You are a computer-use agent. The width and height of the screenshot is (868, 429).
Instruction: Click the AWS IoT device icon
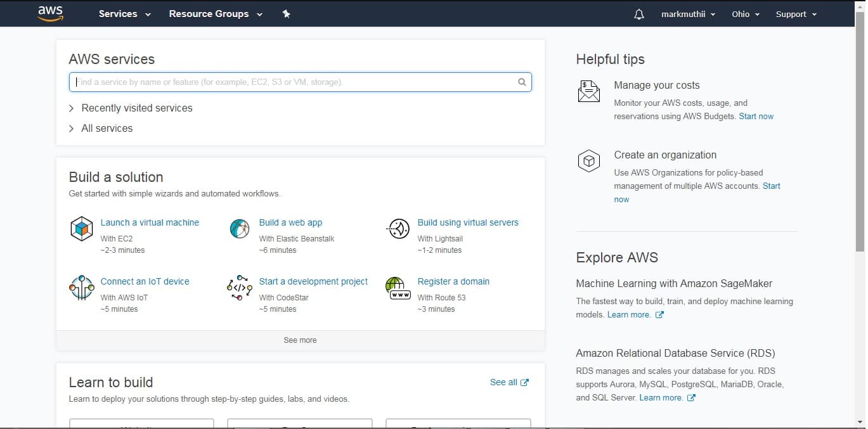(82, 288)
